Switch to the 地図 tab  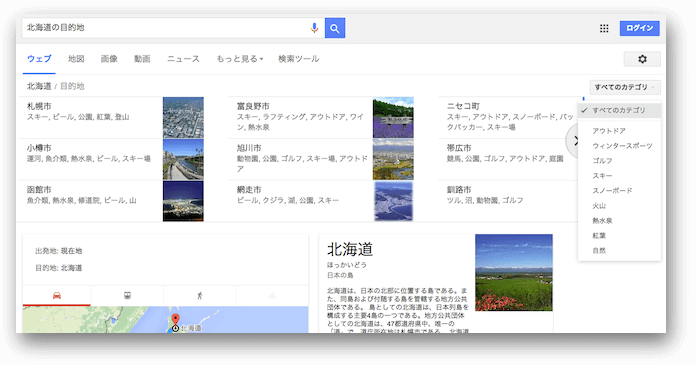[76, 59]
